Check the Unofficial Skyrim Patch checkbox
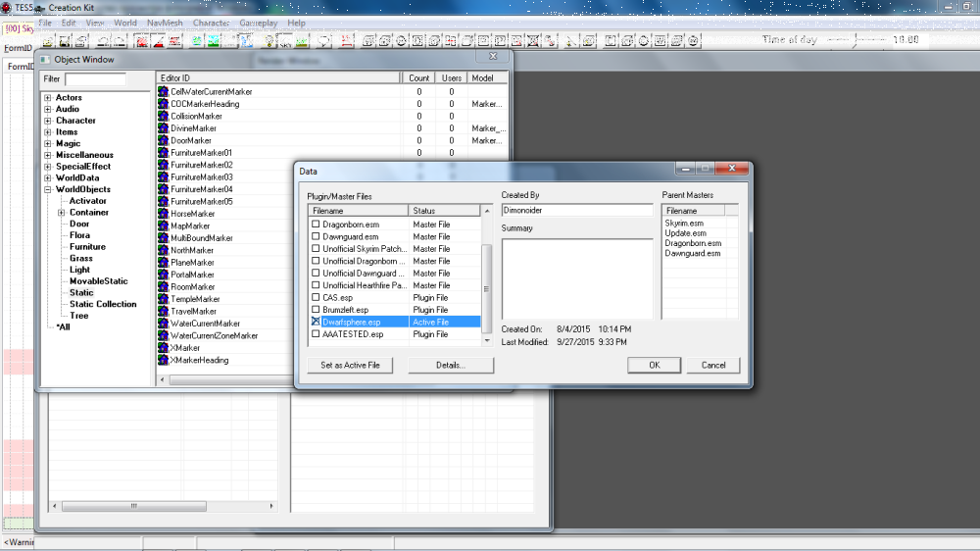The height and width of the screenshot is (551, 980). (x=316, y=248)
